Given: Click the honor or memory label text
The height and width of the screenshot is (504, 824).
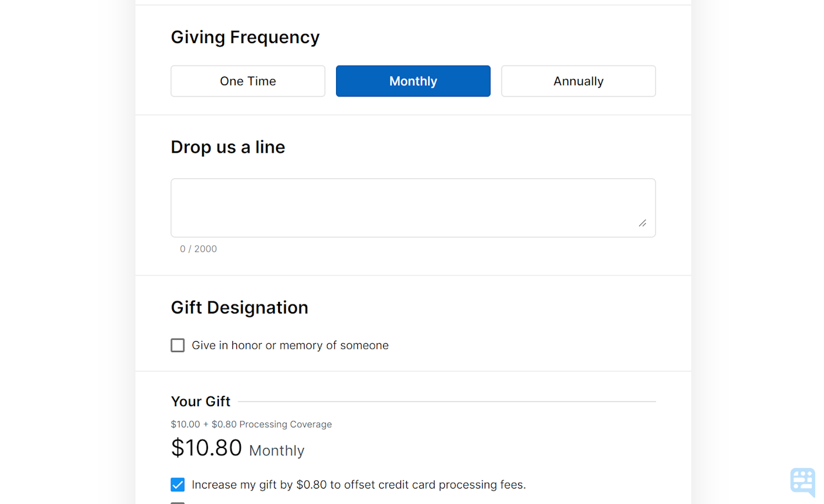Looking at the screenshot, I should pos(290,345).
